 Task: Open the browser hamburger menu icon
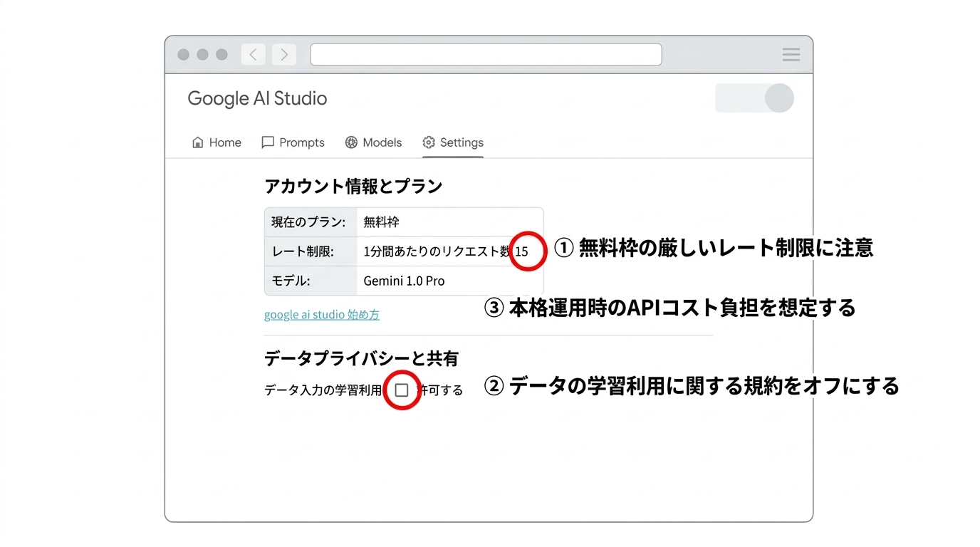click(x=791, y=54)
